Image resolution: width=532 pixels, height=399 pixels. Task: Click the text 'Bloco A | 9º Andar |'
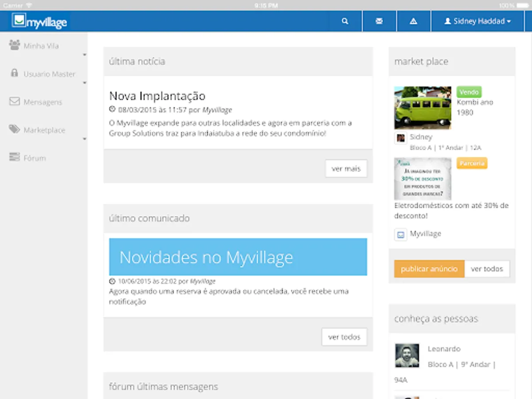click(x=462, y=364)
